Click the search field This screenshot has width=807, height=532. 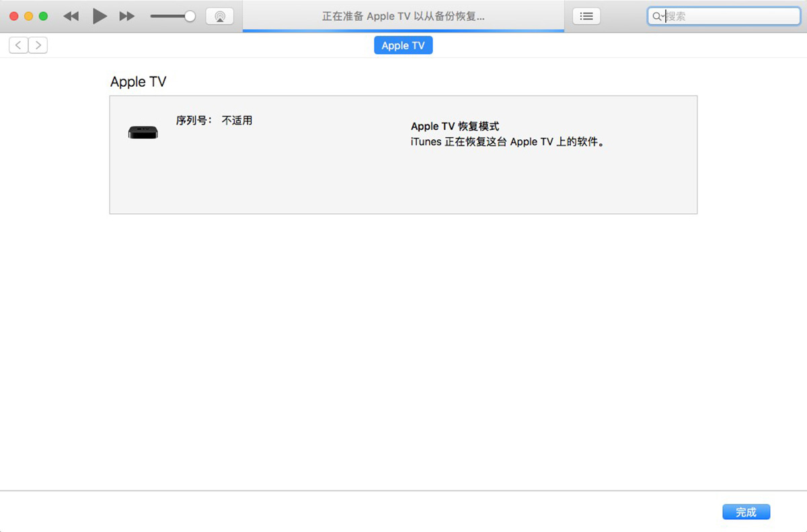724,16
